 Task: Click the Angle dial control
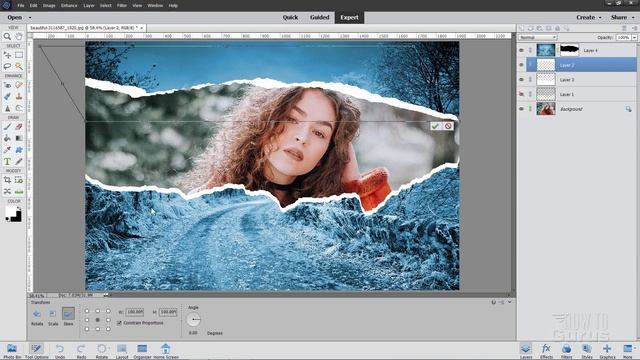tap(193, 319)
